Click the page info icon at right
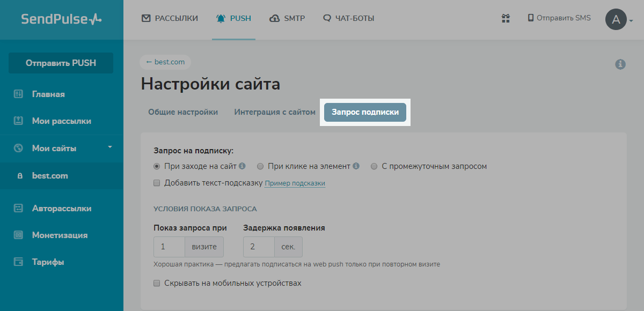644x311 pixels. pyautogui.click(x=620, y=64)
